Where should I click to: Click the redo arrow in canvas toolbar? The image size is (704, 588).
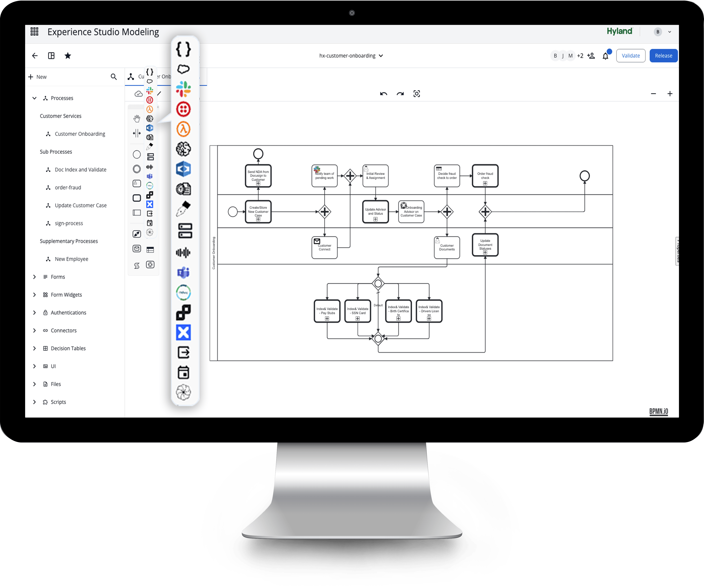pos(400,94)
